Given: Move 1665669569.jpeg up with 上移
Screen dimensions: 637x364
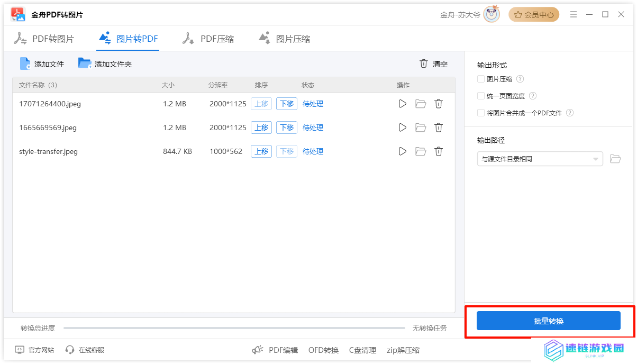Looking at the screenshot, I should [261, 128].
